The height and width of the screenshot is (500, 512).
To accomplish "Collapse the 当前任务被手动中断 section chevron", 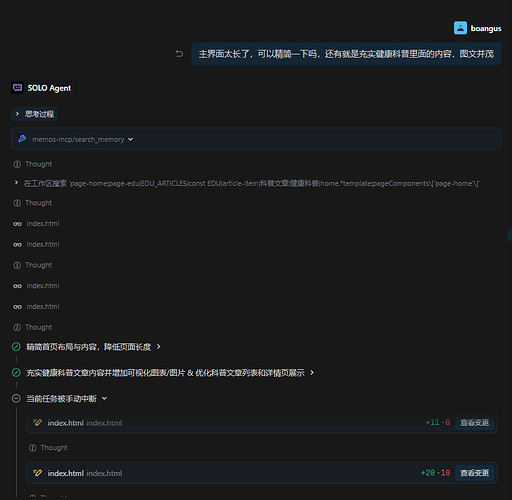I will 104,398.
